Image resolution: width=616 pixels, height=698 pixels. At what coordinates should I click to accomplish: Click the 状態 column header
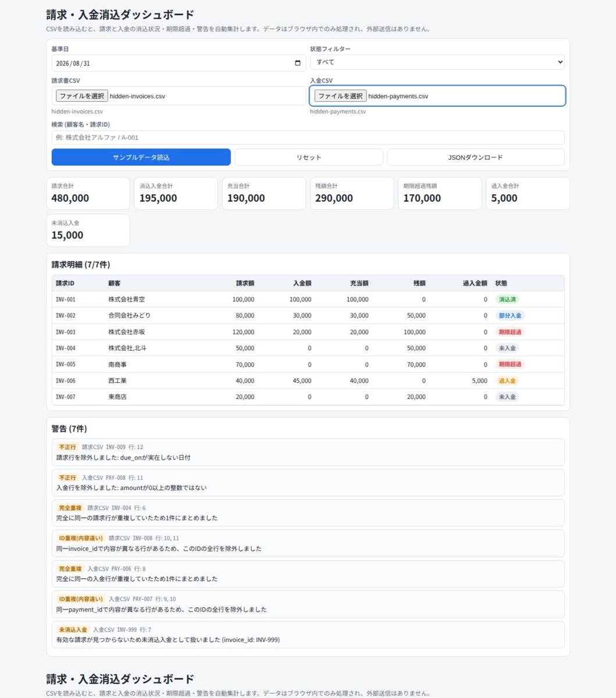501,283
